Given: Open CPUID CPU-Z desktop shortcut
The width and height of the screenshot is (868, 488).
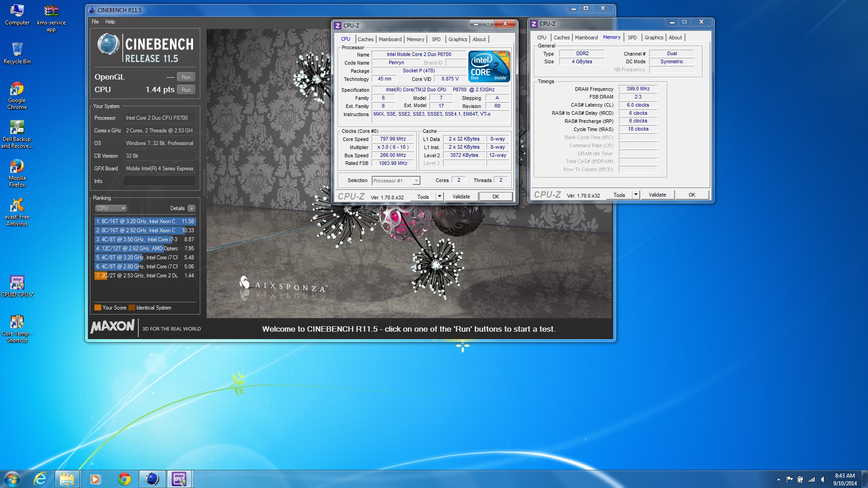Looking at the screenshot, I should 17,286.
